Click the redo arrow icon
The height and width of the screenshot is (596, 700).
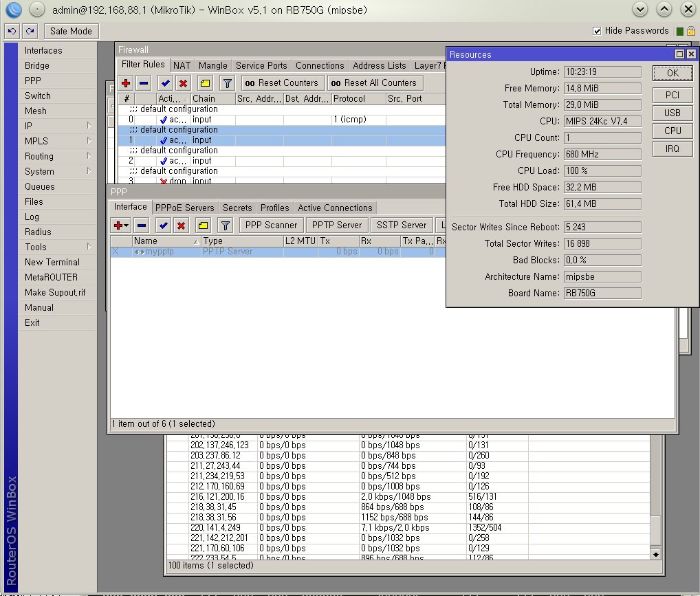30,31
